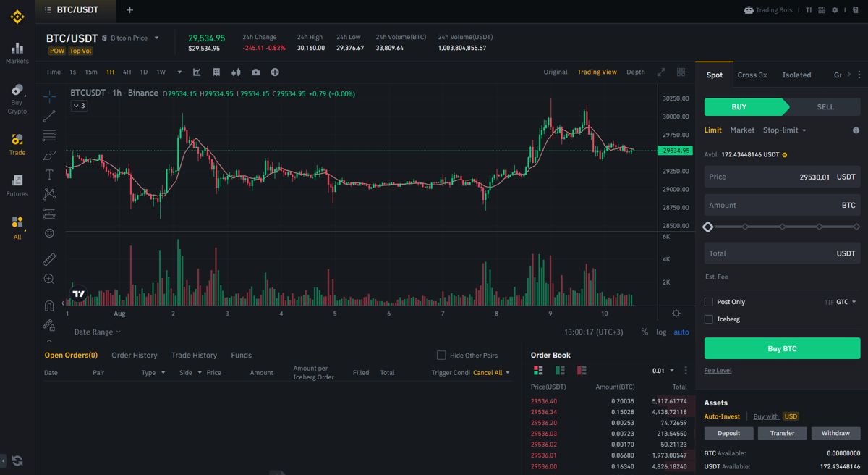Expand the Stop-limit order type dropdown
This screenshot has height=475, width=868.
[785, 130]
